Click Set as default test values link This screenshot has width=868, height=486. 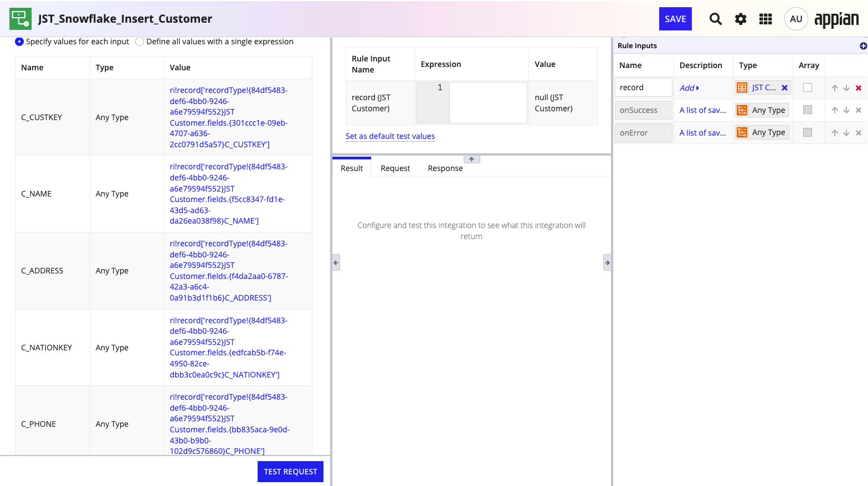pyautogui.click(x=390, y=136)
